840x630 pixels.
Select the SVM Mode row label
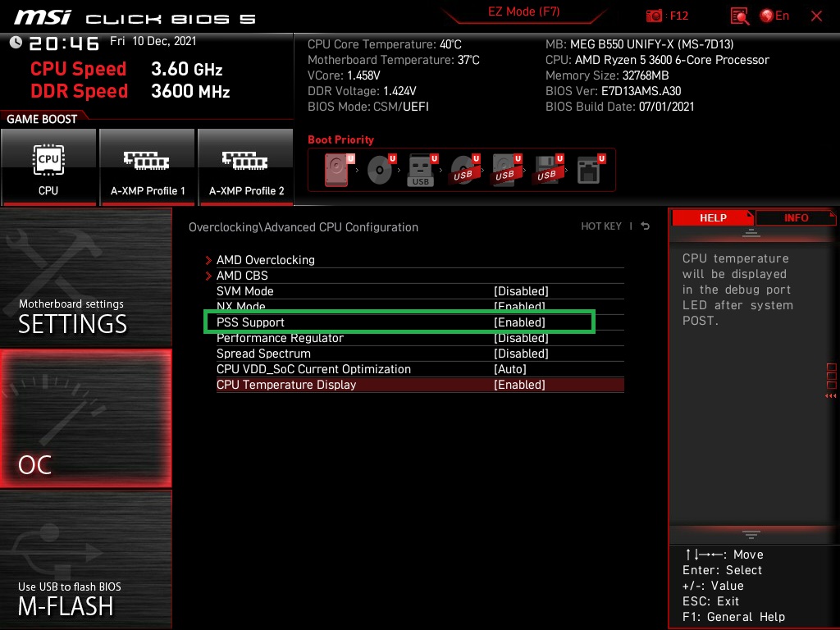pos(244,291)
